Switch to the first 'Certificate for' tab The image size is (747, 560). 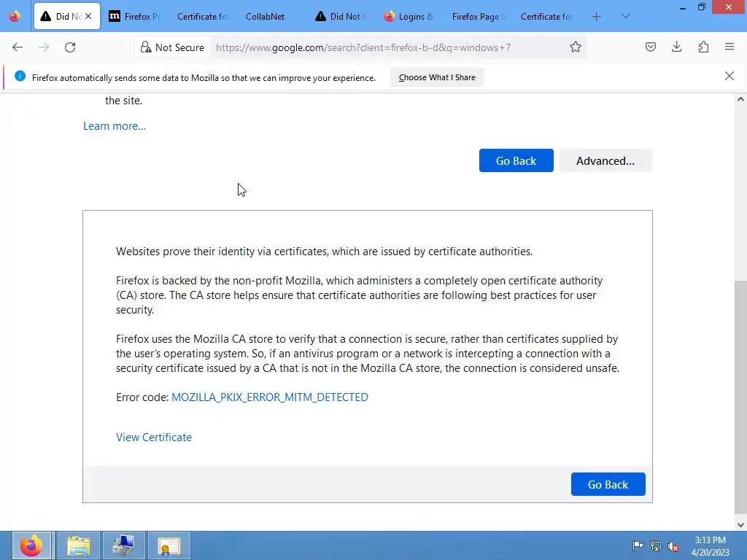click(x=203, y=16)
